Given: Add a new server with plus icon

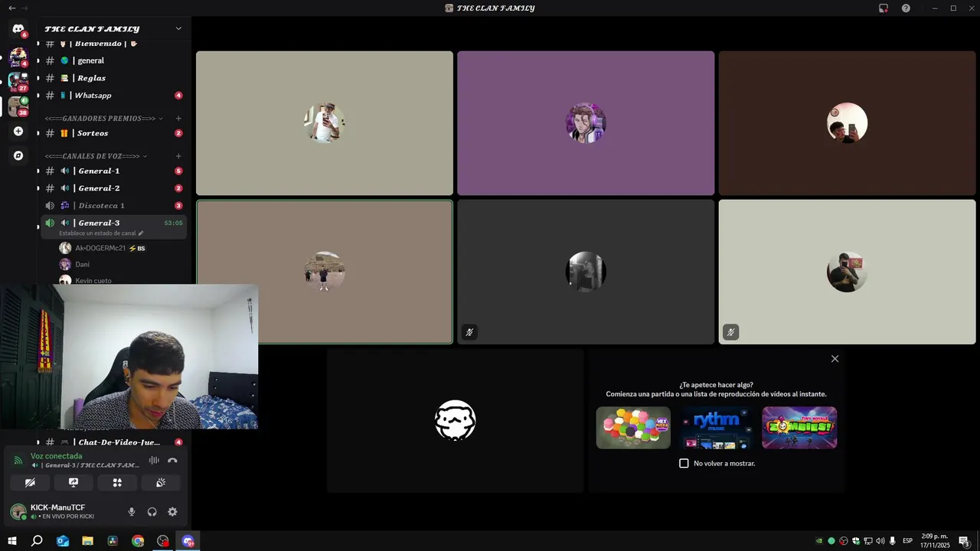Looking at the screenshot, I should click(18, 131).
